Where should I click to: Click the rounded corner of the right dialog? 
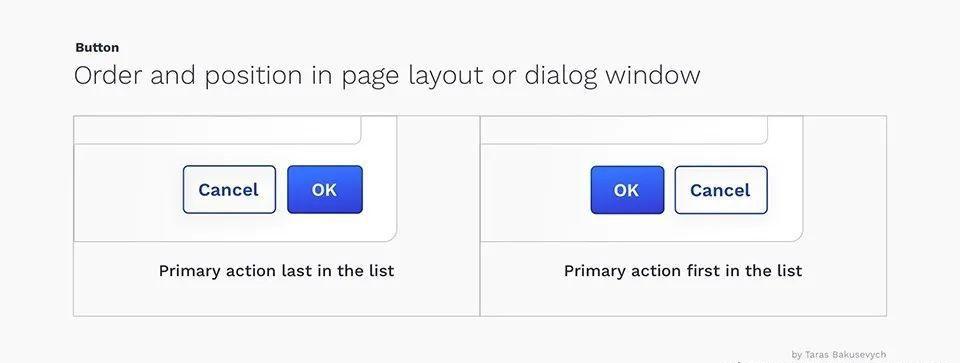click(795, 234)
